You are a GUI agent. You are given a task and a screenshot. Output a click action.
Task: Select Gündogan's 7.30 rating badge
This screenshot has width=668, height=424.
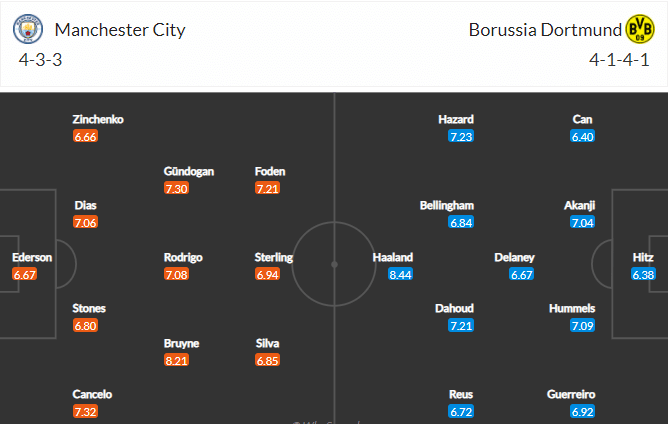click(176, 188)
